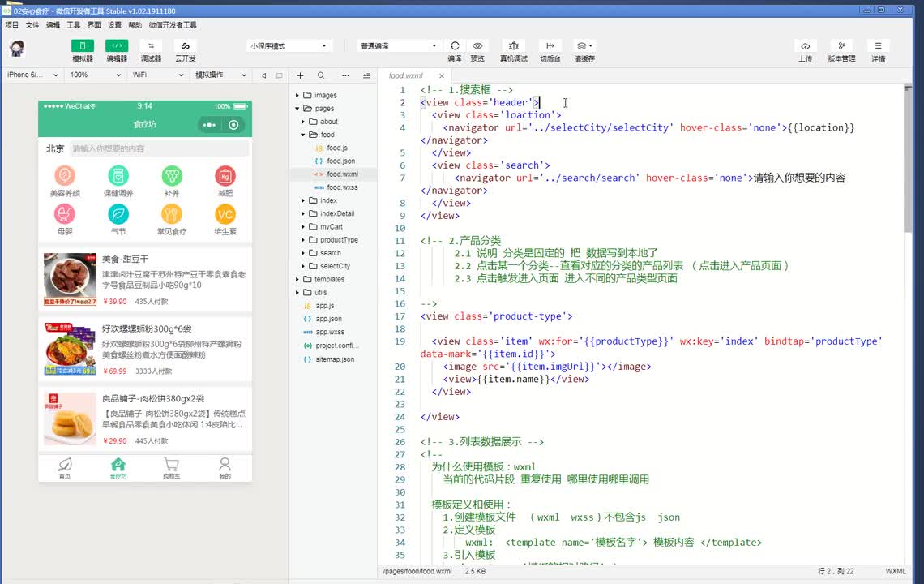924x584 pixels.
Task: Toggle the debugger (调试器) panel button
Action: [151, 46]
